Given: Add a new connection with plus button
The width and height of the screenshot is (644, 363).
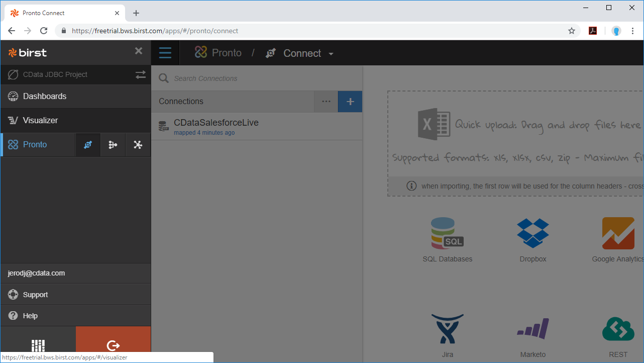Looking at the screenshot, I should click(x=350, y=102).
